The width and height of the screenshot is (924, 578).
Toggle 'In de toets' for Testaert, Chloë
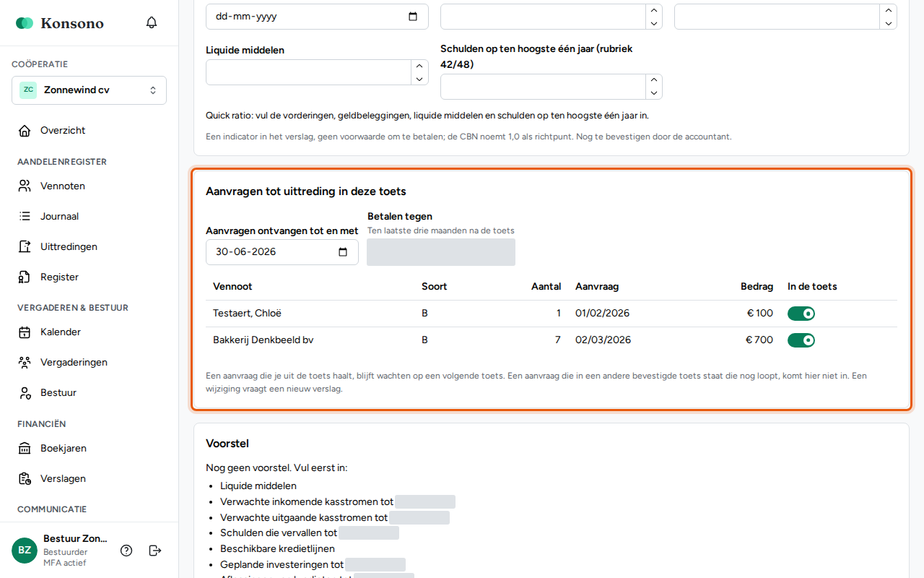coord(801,314)
